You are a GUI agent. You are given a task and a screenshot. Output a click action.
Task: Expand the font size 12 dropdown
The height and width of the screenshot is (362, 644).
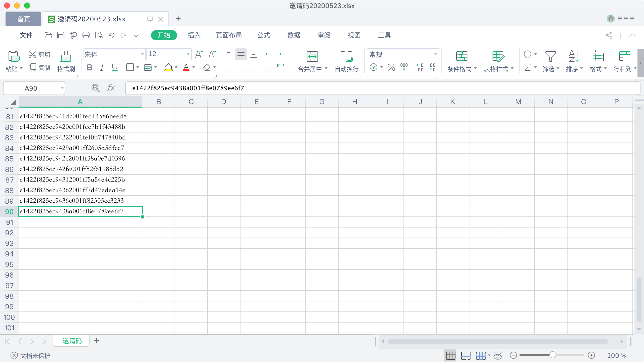click(x=188, y=54)
